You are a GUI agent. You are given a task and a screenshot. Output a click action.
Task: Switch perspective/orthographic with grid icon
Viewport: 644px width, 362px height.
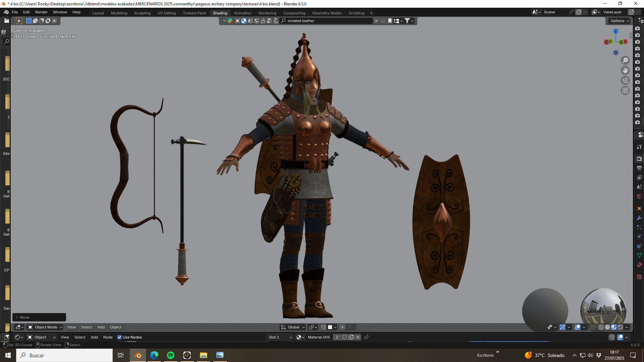[x=625, y=90]
